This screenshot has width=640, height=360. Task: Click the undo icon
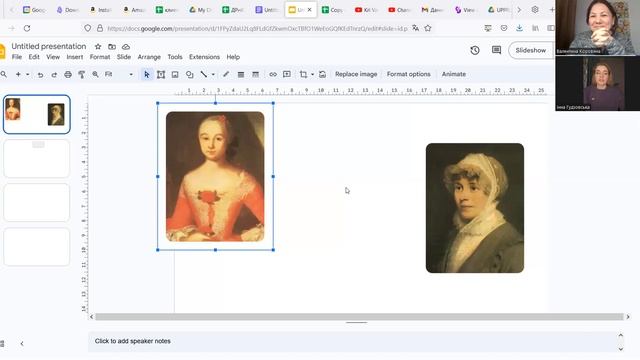40,74
